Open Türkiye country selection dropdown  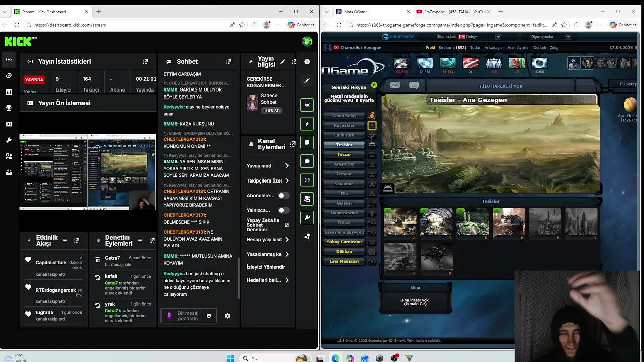point(479,37)
